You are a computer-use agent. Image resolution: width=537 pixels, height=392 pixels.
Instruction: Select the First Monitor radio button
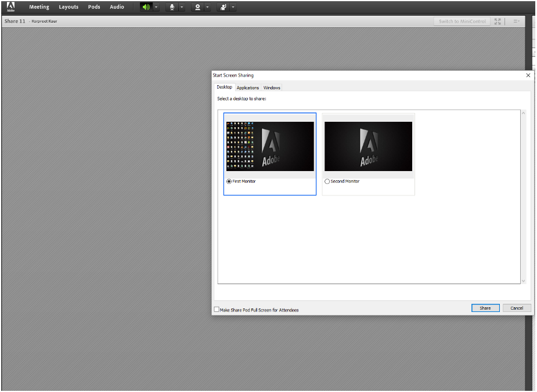tap(228, 181)
